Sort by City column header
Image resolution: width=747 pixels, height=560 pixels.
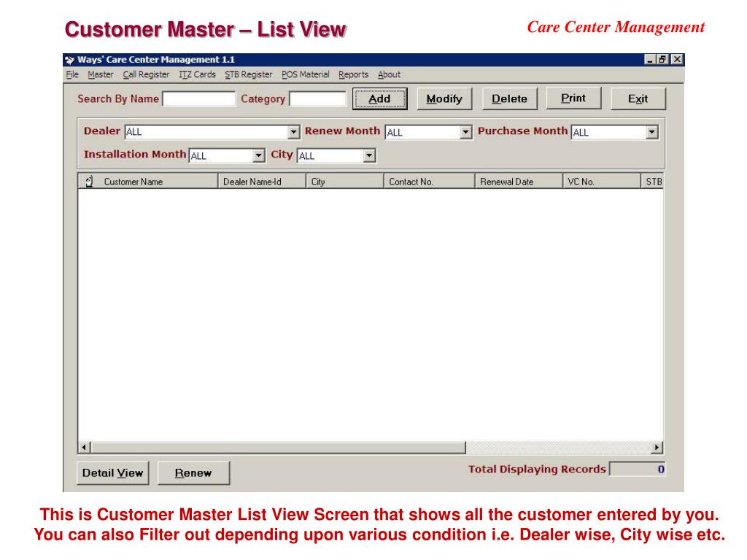point(345,182)
